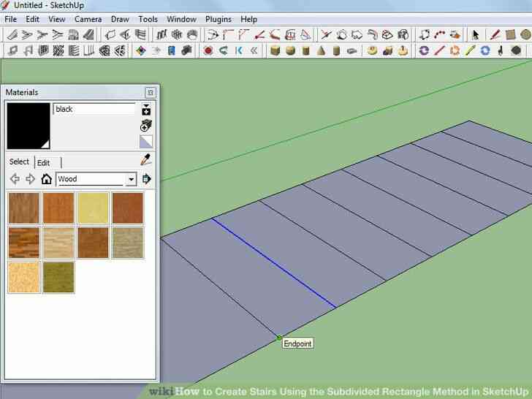The image size is (532, 399).
Task: Click the purple circular arrows icon
Action: click(x=424, y=51)
